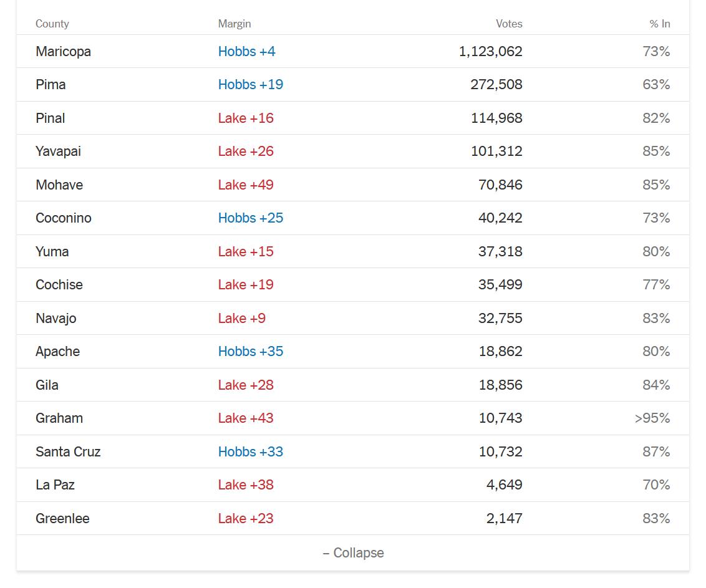This screenshot has width=706, height=588.
Task: Click the County column header
Action: [x=52, y=24]
